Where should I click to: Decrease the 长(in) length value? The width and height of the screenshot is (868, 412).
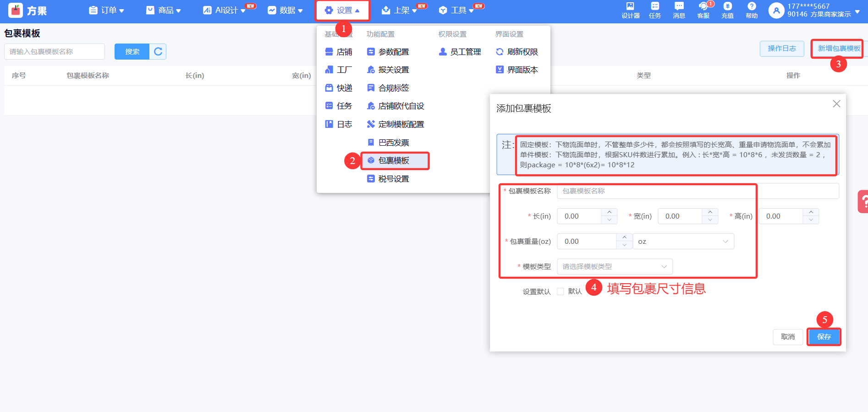(609, 220)
